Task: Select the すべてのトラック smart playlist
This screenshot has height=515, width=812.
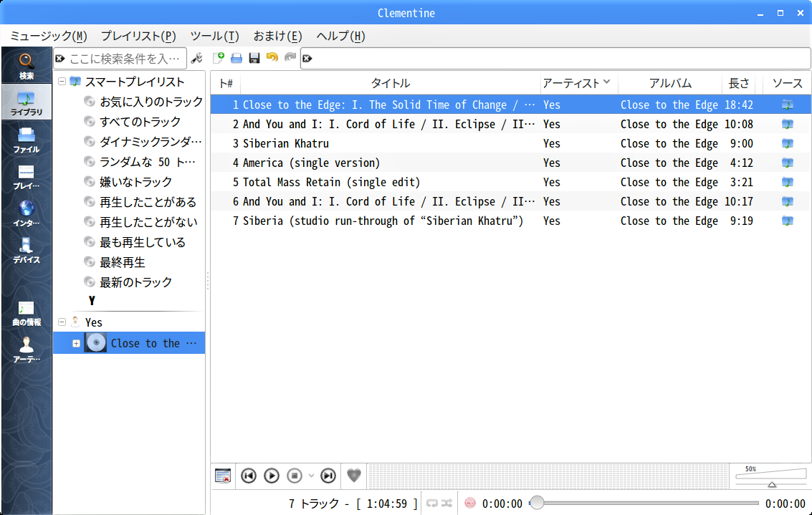Action: (x=140, y=122)
